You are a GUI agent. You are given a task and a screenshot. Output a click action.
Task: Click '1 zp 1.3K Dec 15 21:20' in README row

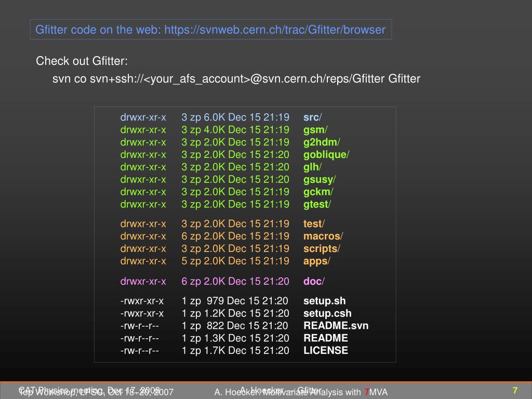pos(235,338)
